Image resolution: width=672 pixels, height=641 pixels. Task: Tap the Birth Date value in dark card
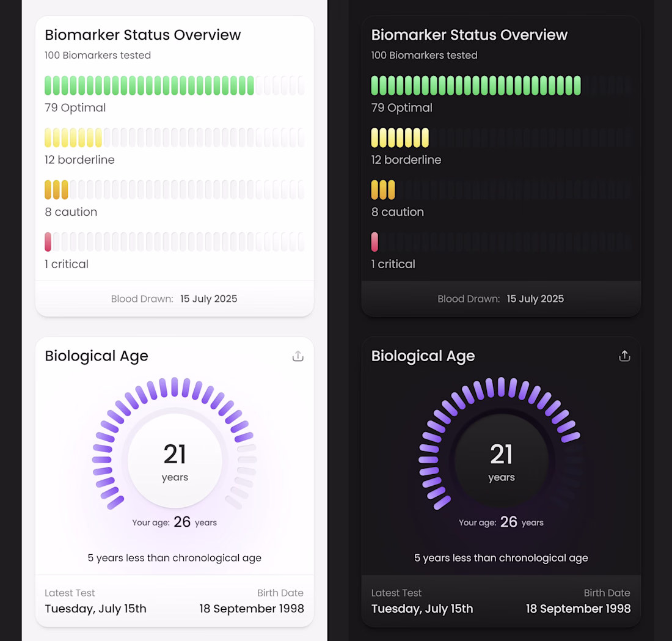click(578, 609)
